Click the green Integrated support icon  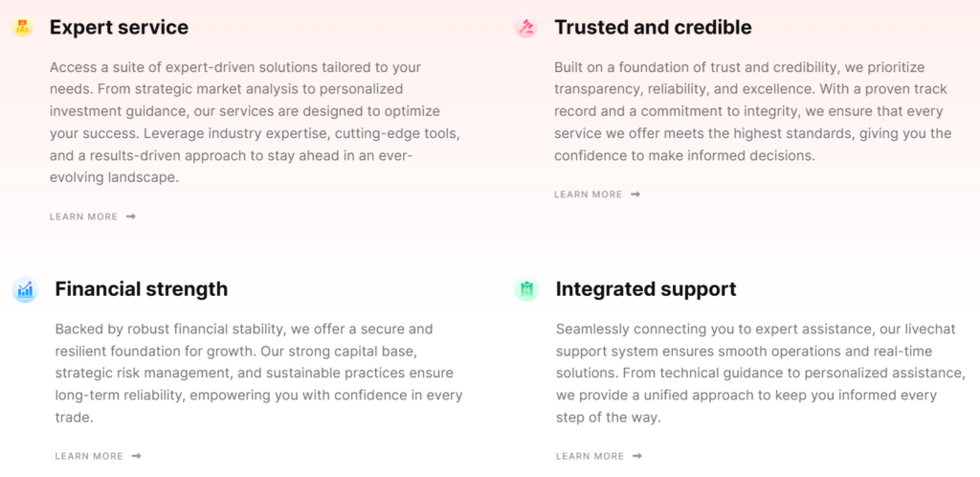point(526,289)
